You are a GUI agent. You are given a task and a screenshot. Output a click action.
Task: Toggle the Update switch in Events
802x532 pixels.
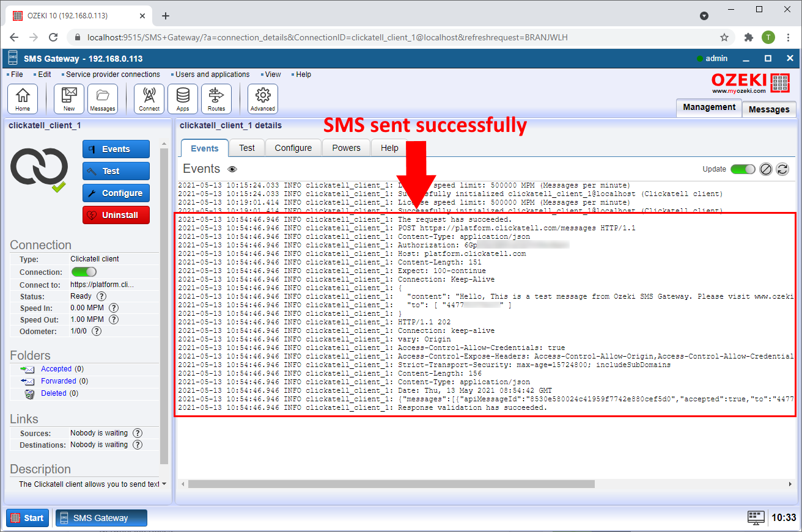(x=743, y=169)
